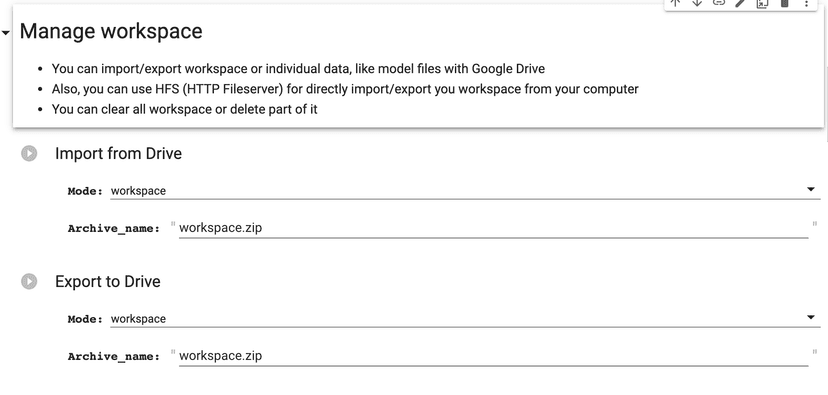Run the Export to Drive cell
The height and width of the screenshot is (395, 828).
click(x=29, y=281)
